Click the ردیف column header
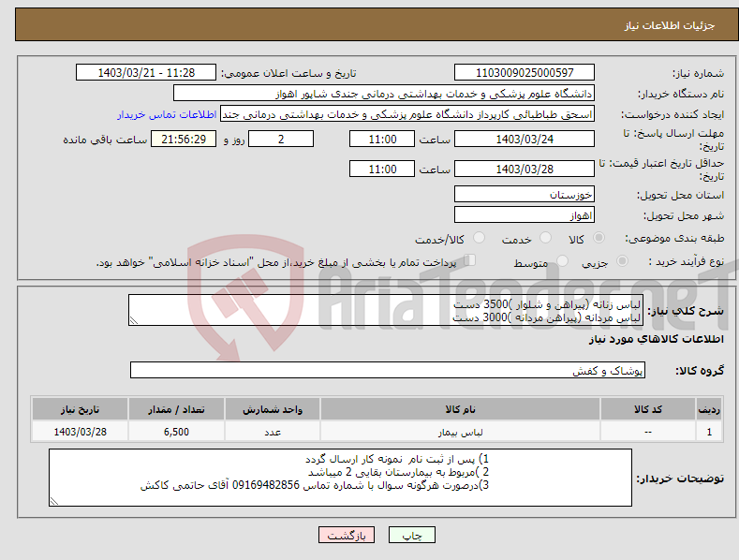The width and height of the screenshot is (739, 560). tap(709, 409)
